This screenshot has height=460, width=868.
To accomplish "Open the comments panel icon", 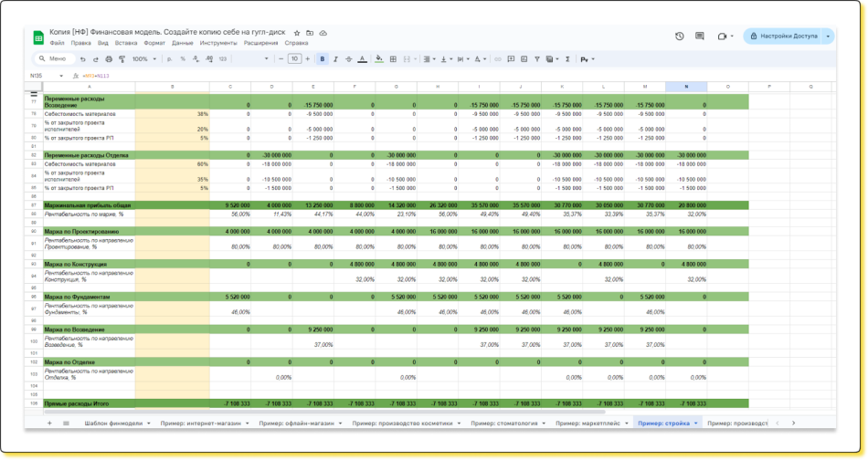I will 700,37.
